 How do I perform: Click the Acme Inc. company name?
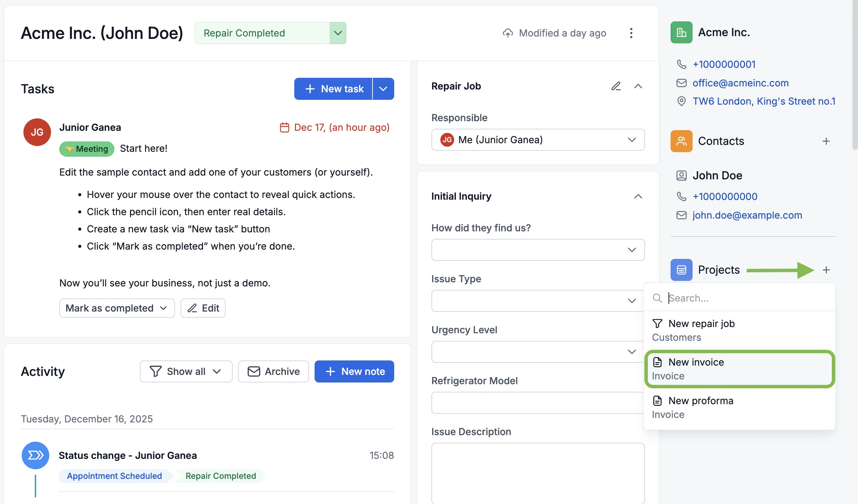click(724, 32)
